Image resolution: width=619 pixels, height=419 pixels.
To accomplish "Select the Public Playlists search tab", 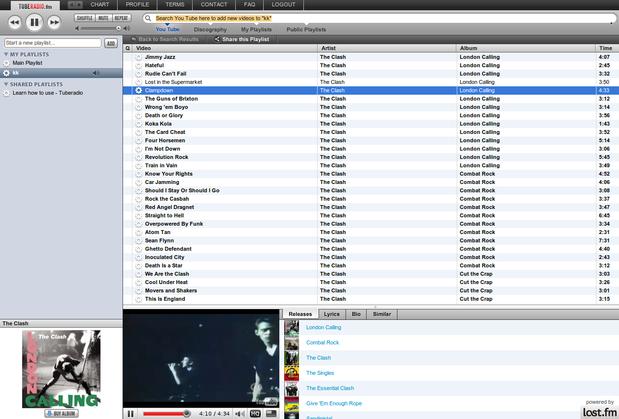I will 306,29.
